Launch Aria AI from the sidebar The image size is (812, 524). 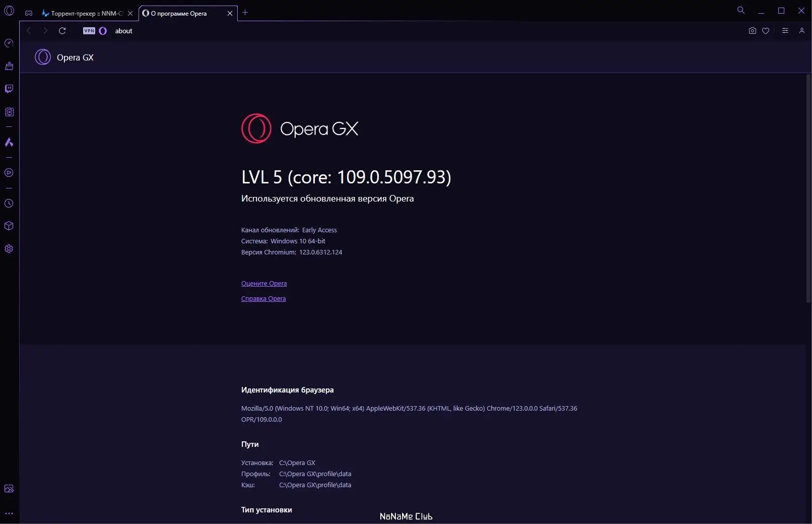click(9, 143)
